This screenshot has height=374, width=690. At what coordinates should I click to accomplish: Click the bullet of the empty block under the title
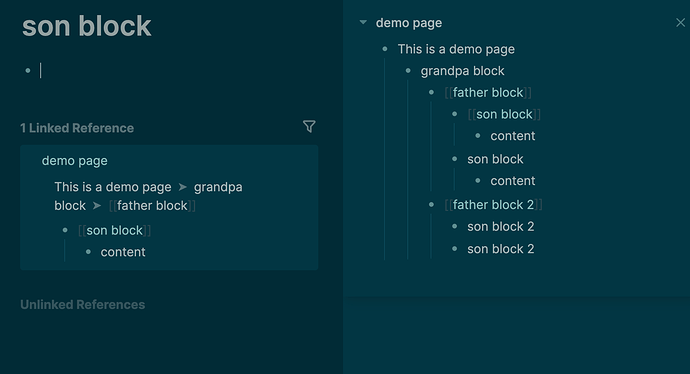28,70
